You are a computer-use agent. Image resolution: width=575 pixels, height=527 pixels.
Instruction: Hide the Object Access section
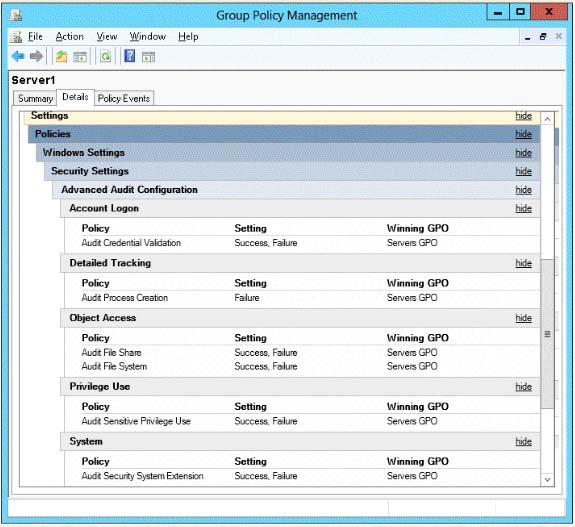tap(523, 318)
